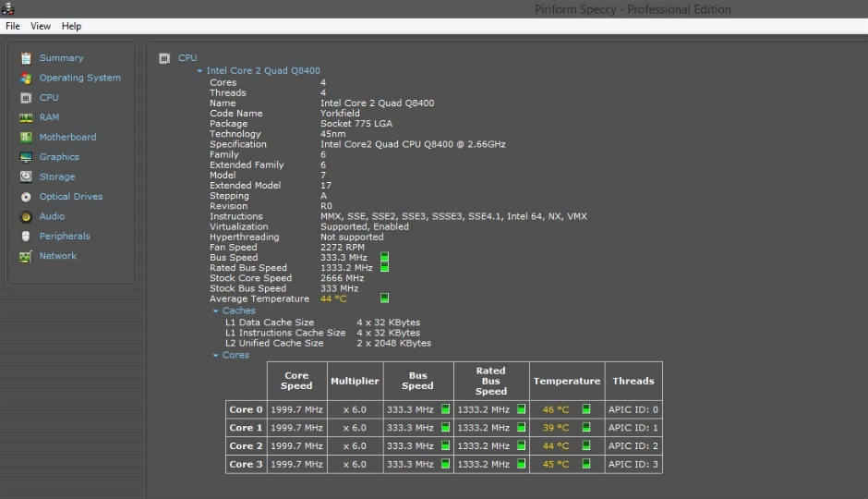This screenshot has height=499, width=868.
Task: Click green graph icon beside Rated Bus Speed 1333.2 MHz
Action: (385, 267)
